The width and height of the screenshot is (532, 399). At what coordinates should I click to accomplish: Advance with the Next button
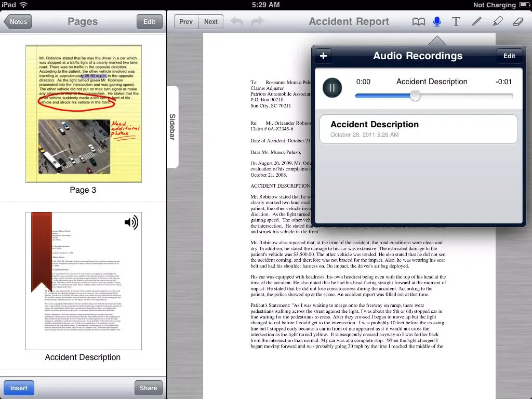(211, 22)
